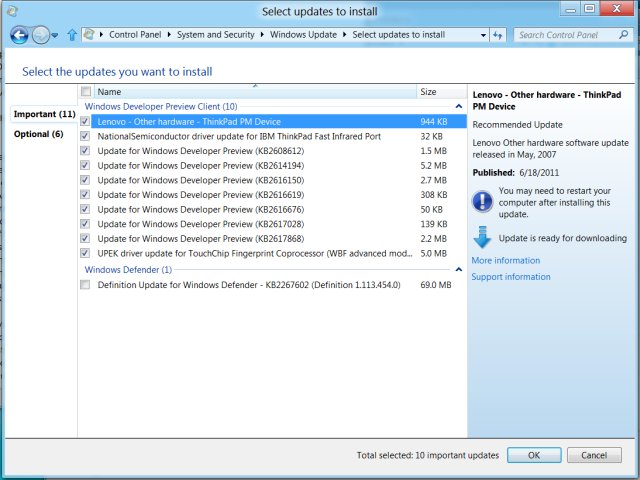Screen dimensions: 640x480
Task: Switch to the Optional (6) tab
Action: coord(39,134)
